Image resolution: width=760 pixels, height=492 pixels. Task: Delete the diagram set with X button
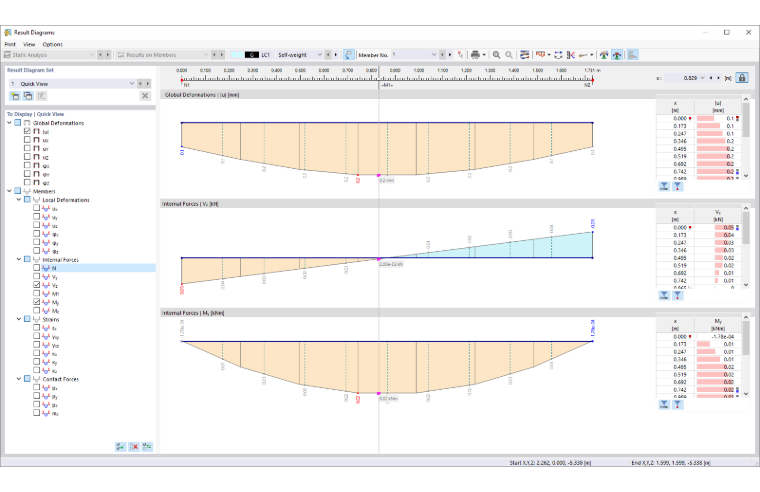145,96
